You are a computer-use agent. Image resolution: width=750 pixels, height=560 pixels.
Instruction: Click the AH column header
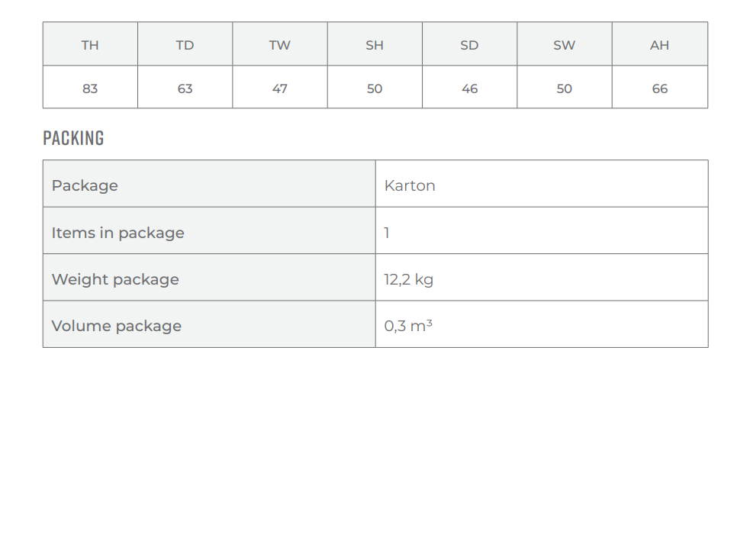[x=660, y=44]
